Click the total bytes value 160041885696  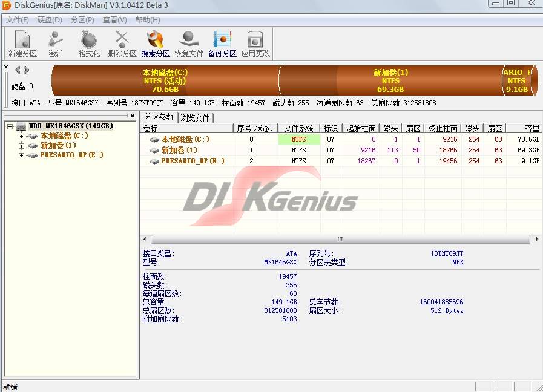[441, 302]
